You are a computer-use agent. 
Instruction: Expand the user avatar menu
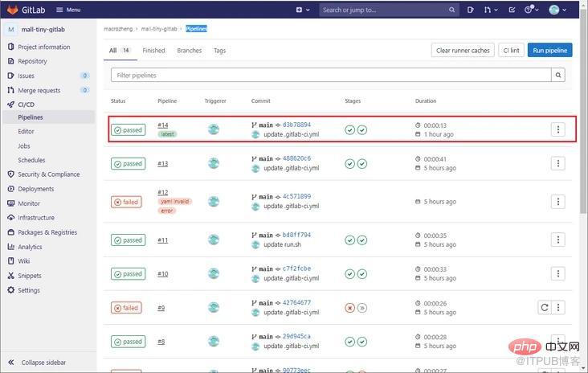tap(557, 10)
